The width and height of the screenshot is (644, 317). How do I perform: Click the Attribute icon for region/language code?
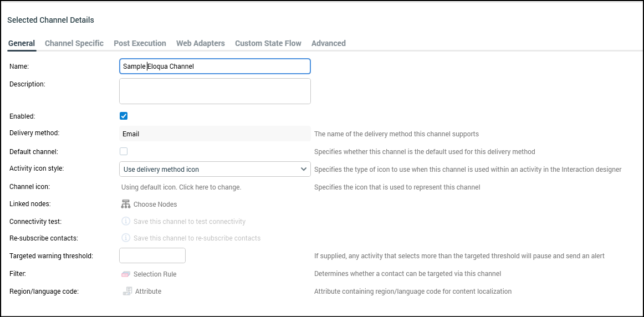(x=127, y=291)
